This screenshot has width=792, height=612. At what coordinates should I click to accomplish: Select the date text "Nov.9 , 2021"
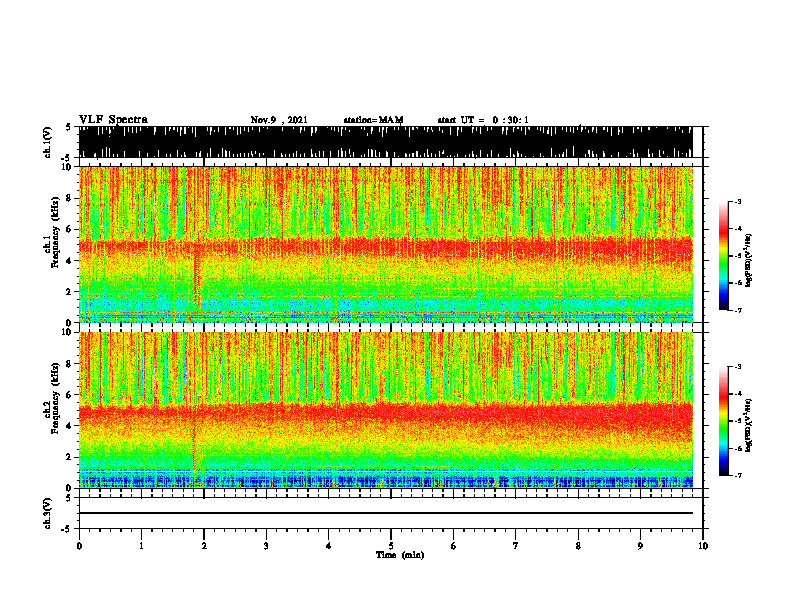pos(279,120)
